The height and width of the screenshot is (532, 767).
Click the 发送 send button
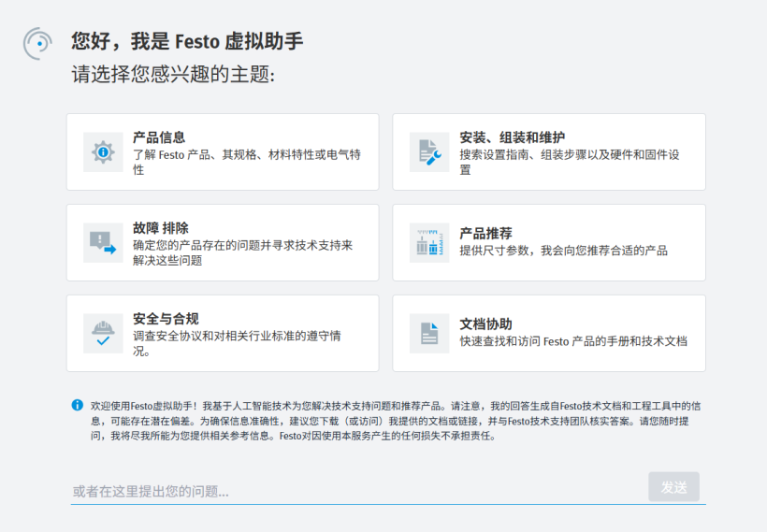pos(673,486)
